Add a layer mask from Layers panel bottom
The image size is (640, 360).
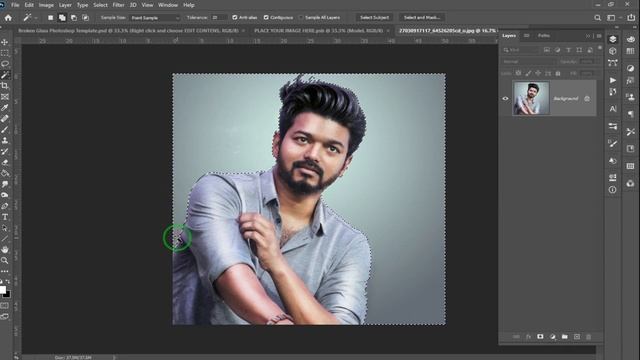(540, 337)
